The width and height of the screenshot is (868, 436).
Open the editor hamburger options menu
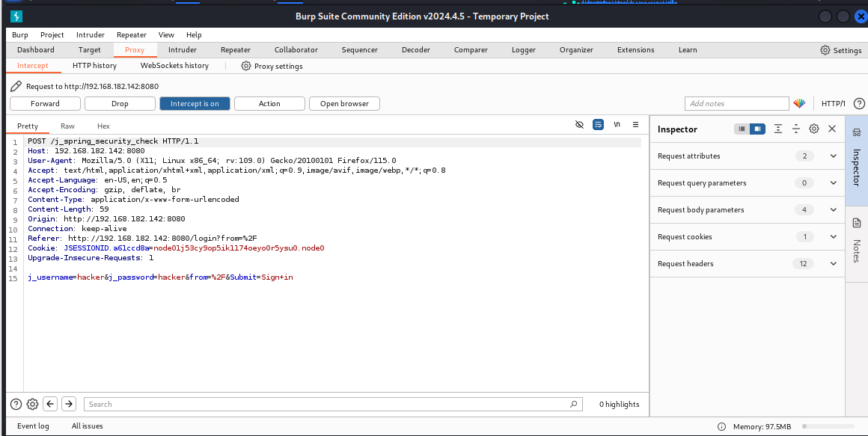click(635, 125)
